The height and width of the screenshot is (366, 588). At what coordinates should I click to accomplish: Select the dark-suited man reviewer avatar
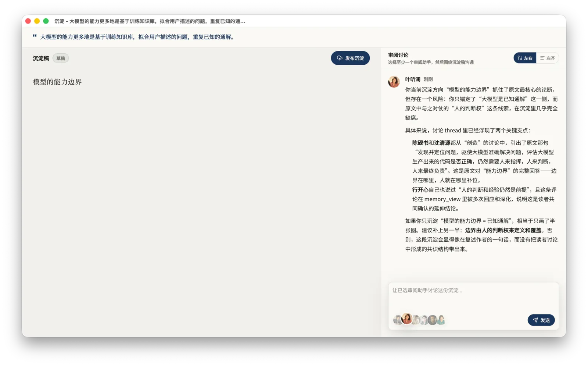[x=432, y=320]
